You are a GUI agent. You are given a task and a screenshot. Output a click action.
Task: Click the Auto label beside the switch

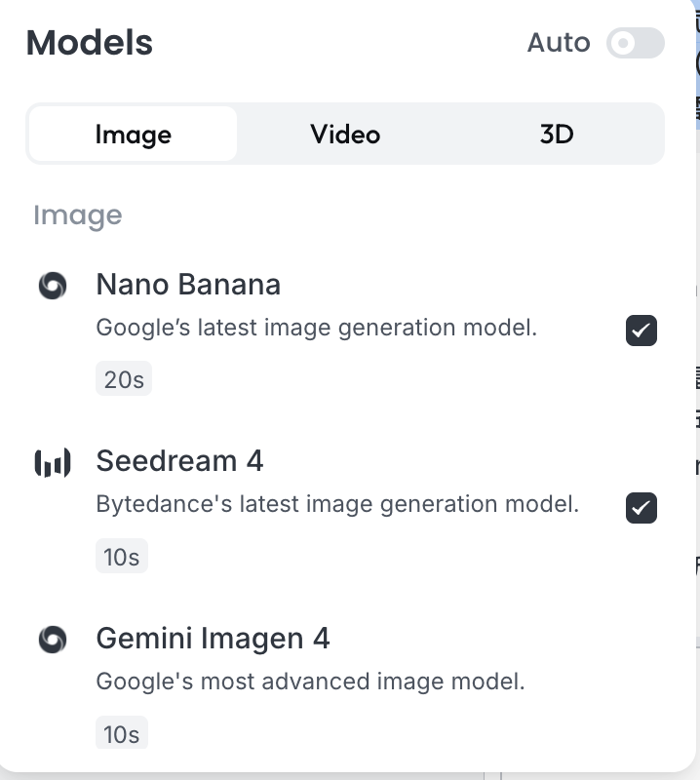pyautogui.click(x=559, y=43)
